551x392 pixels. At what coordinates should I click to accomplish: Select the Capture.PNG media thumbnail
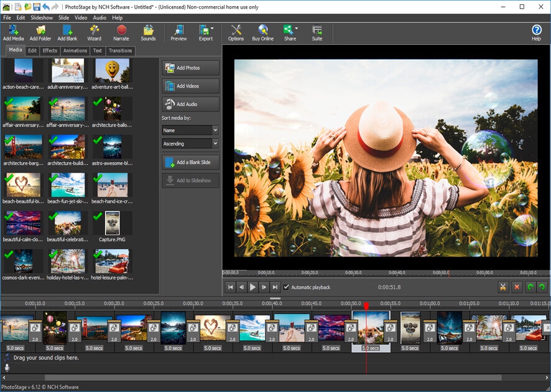pyautogui.click(x=113, y=224)
